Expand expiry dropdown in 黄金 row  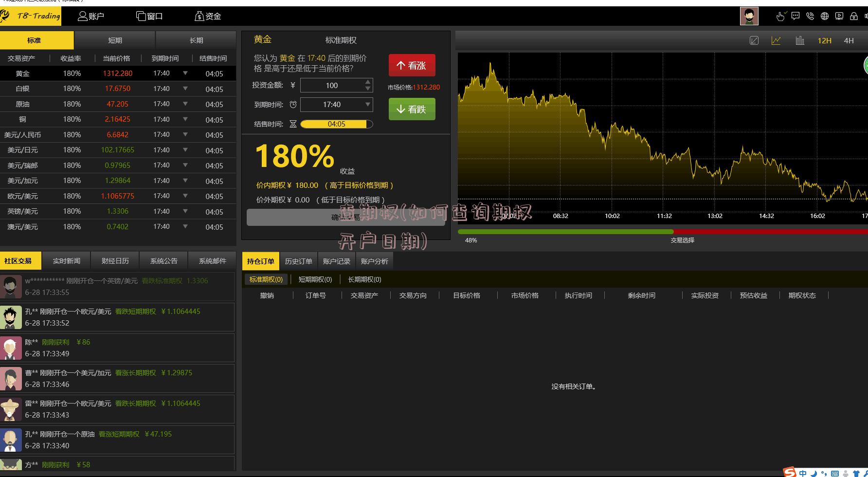(x=185, y=73)
